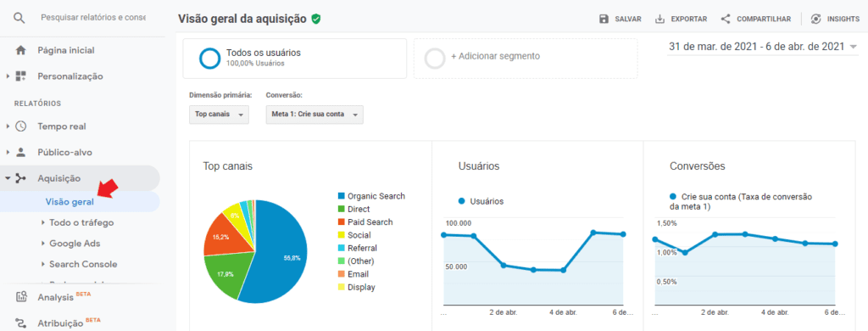Image resolution: width=868 pixels, height=331 pixels.
Task: Click the Referral cyan legend swatch
Action: tap(341, 249)
